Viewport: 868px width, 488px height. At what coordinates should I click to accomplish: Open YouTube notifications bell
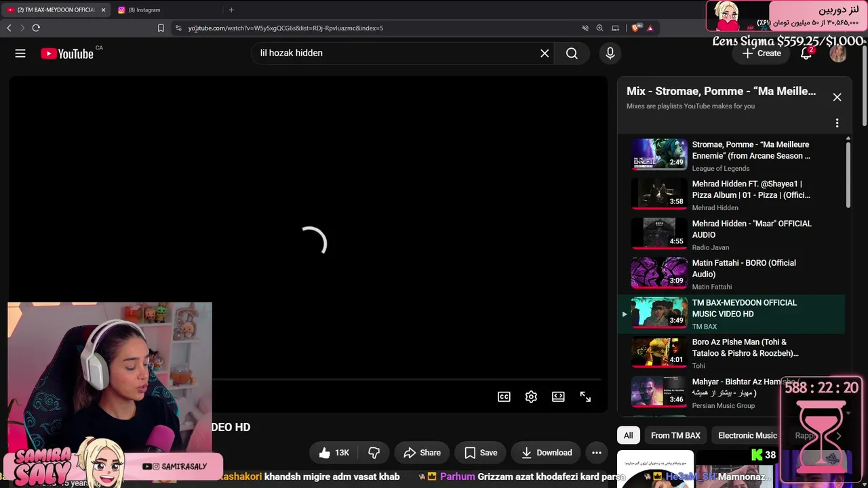(x=806, y=54)
